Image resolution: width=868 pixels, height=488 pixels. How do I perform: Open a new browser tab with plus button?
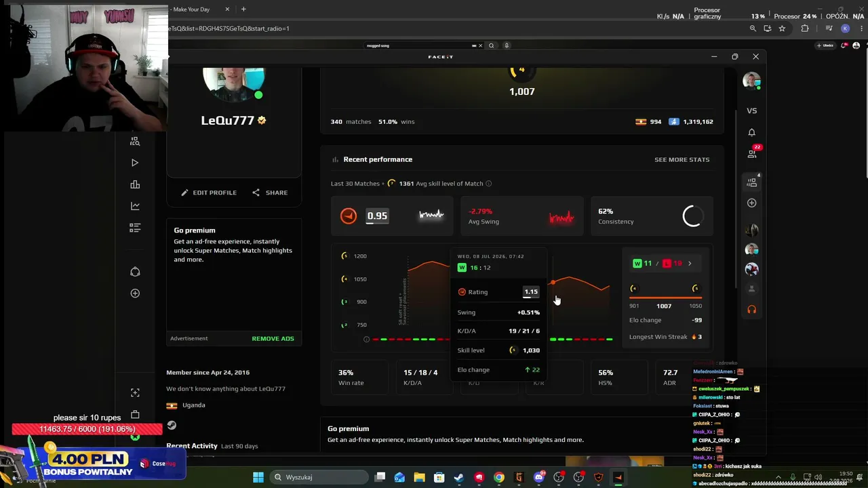click(x=243, y=9)
